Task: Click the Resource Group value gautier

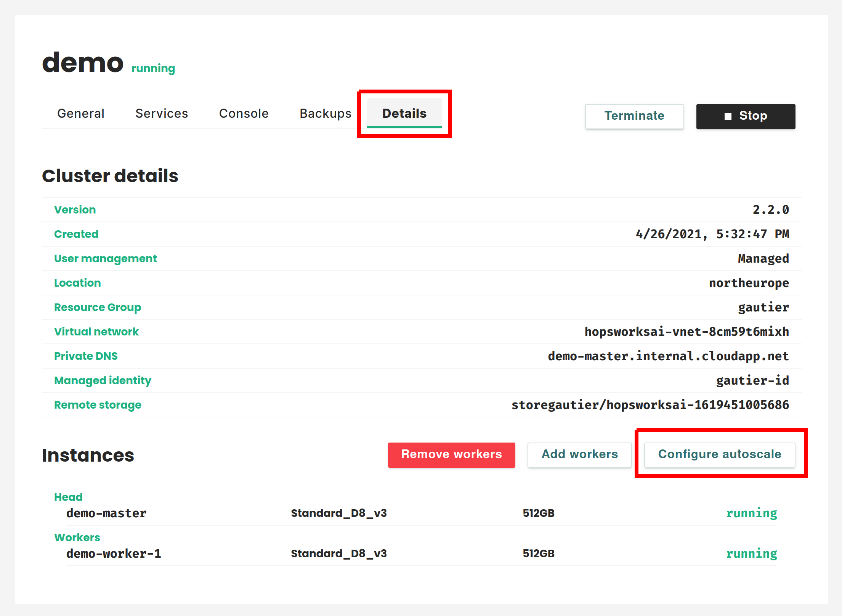Action: tap(763, 307)
